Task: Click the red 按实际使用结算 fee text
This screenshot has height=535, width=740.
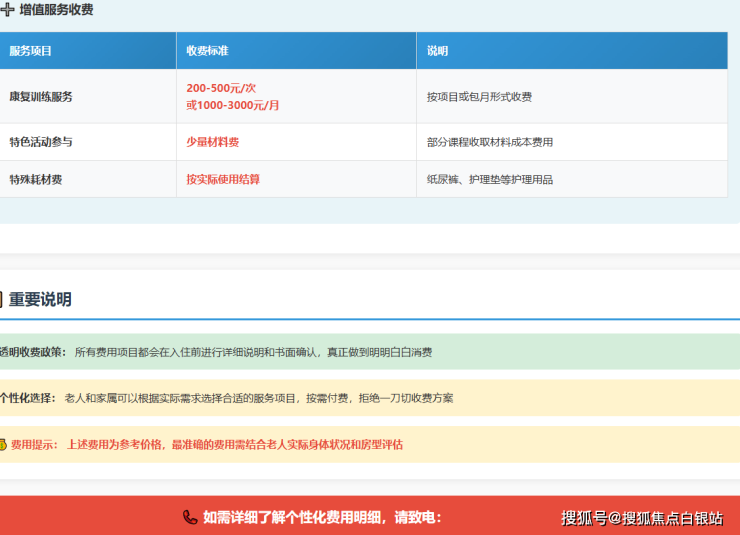Action: 223,179
